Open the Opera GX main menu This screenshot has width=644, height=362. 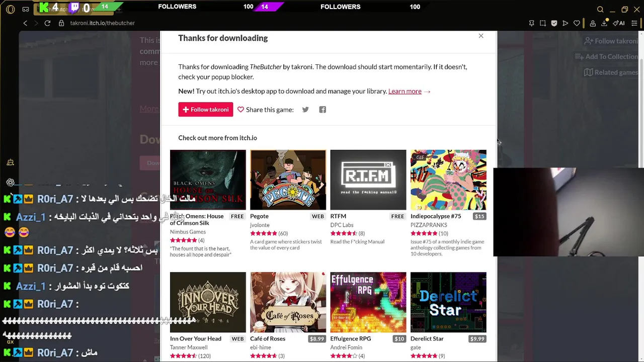coord(11,10)
